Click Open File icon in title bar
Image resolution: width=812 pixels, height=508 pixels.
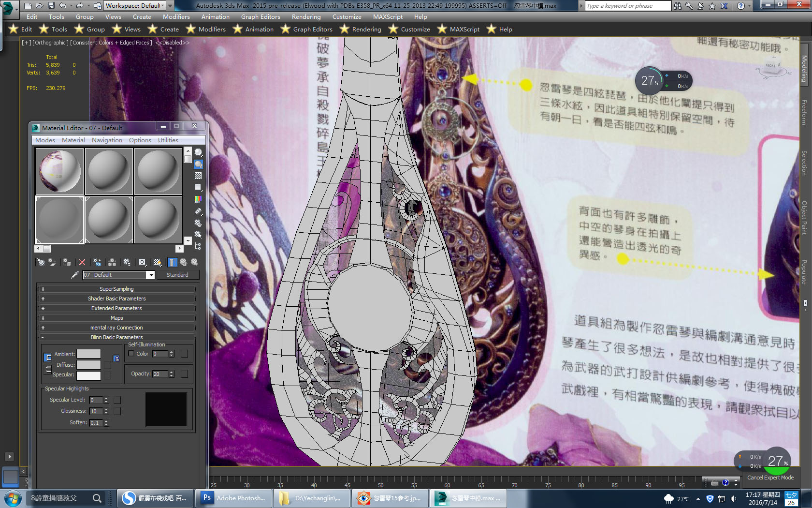[39, 6]
